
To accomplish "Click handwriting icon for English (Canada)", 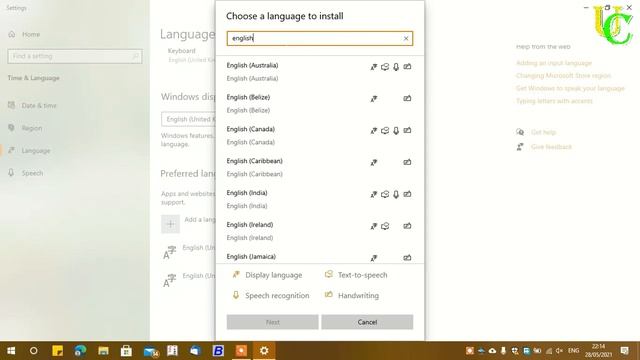I will pyautogui.click(x=407, y=130).
